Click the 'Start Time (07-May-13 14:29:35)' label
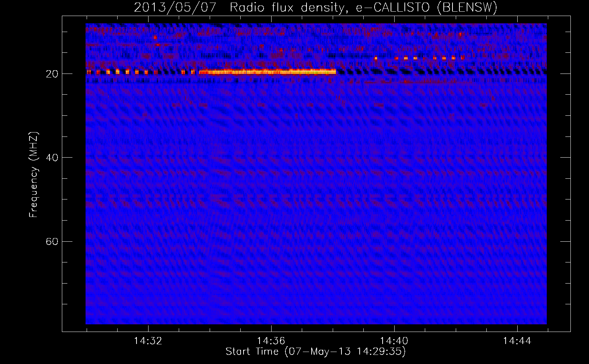The width and height of the screenshot is (589, 364). pos(316,352)
